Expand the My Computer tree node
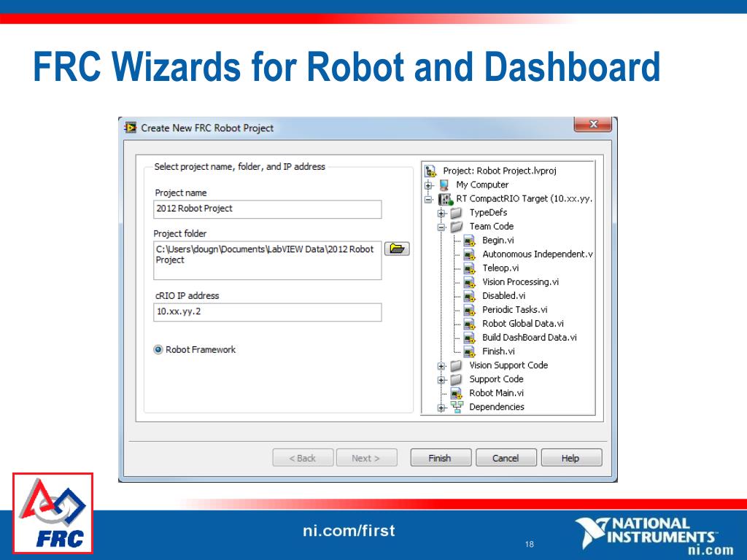747x560 pixels. (428, 185)
